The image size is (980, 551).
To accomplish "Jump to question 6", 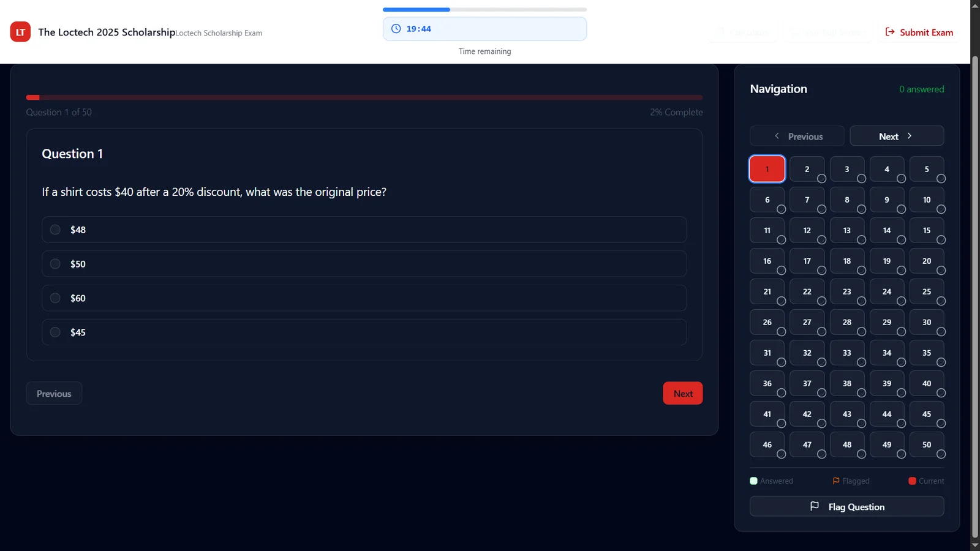I will [767, 200].
